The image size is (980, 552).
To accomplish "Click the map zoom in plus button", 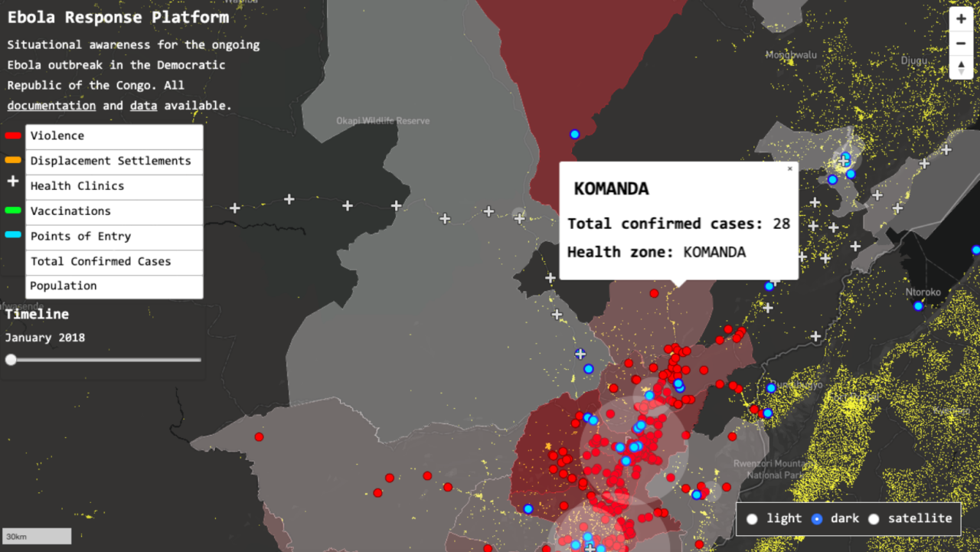I will 961,19.
